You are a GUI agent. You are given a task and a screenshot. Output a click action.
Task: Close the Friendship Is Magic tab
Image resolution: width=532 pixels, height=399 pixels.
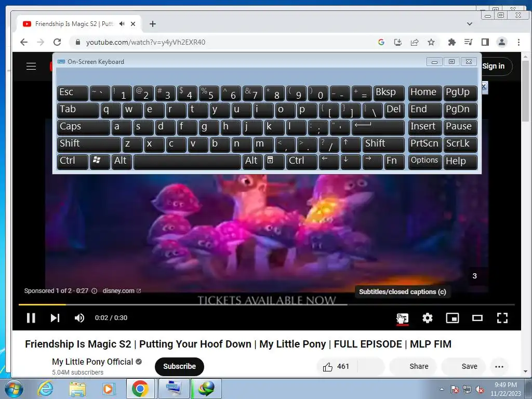click(x=133, y=24)
